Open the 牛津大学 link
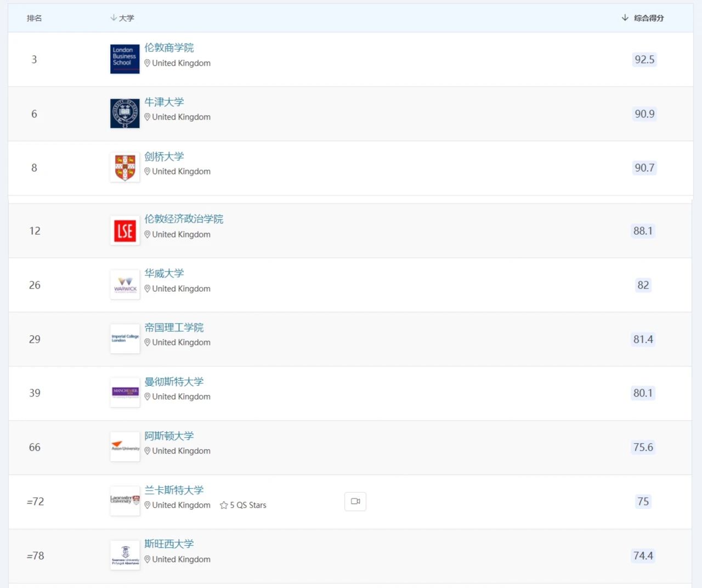The image size is (702, 588). coord(164,102)
